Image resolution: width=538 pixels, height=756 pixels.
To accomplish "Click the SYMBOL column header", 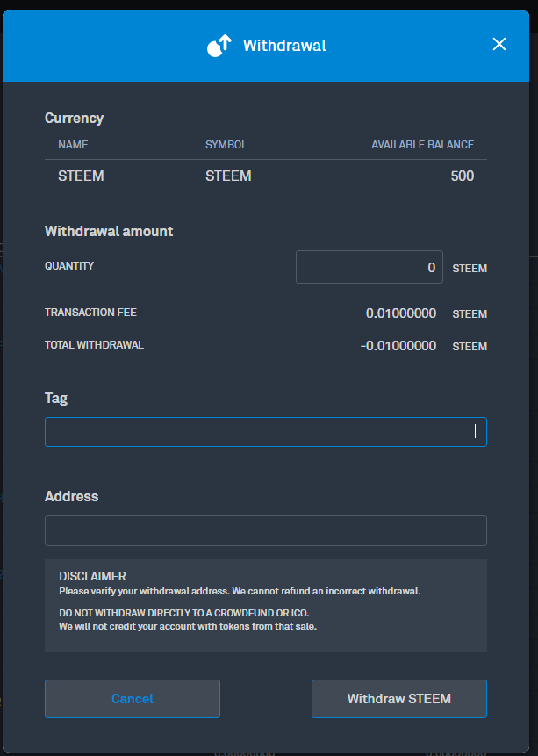I will point(226,145).
